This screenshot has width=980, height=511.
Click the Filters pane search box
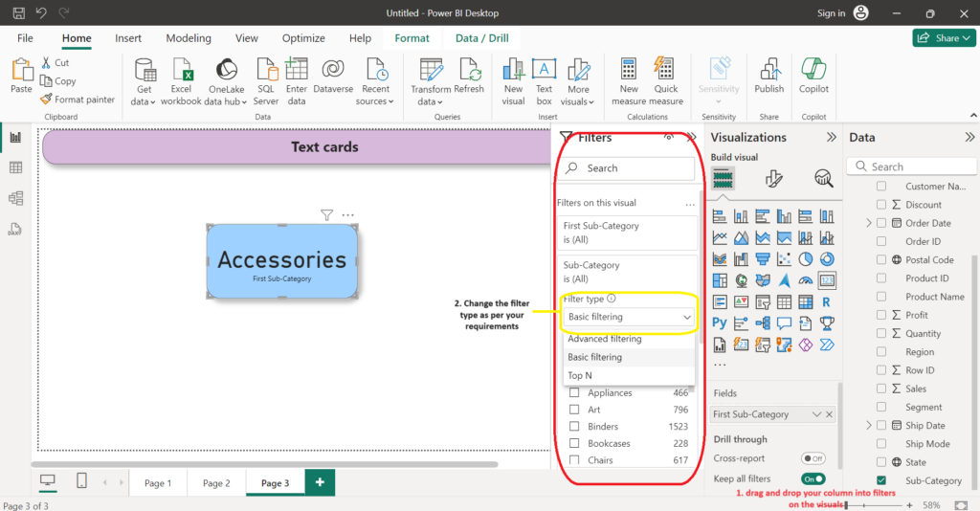(x=629, y=168)
